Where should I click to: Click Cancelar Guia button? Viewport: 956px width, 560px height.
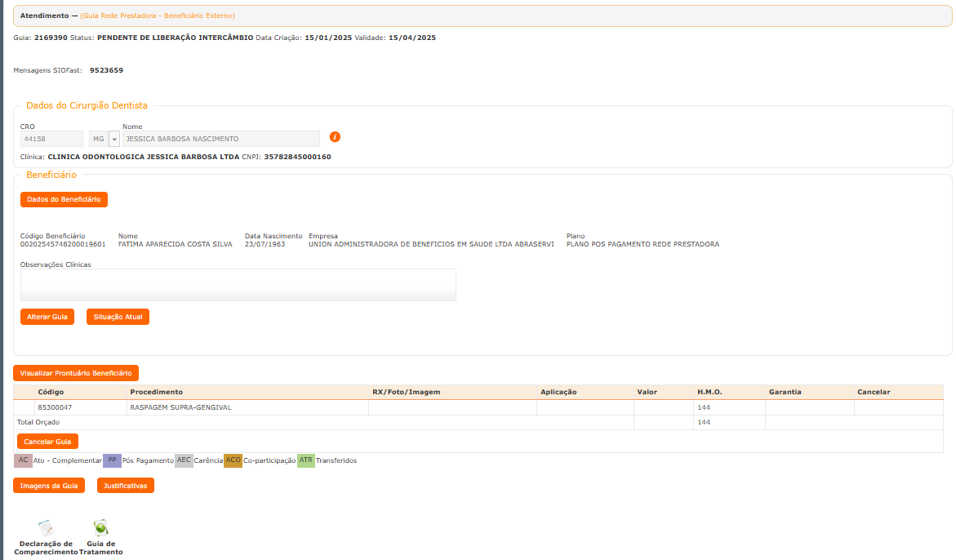coord(47,442)
